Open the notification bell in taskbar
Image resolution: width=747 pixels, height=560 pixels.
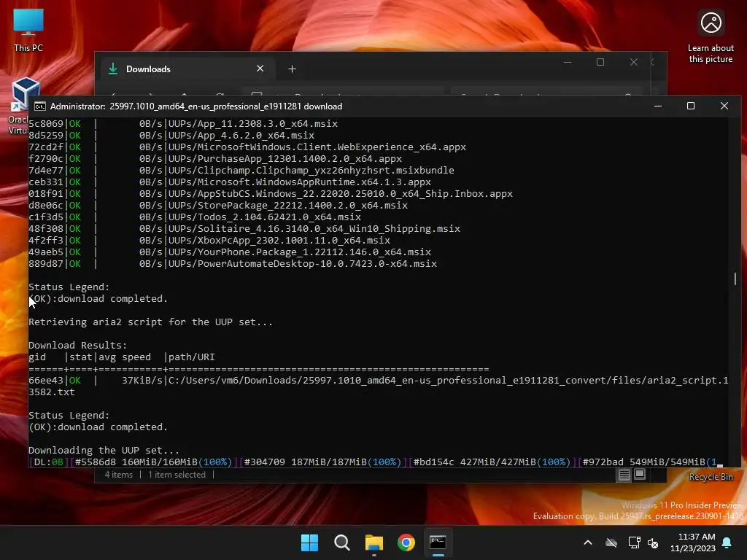click(x=727, y=542)
